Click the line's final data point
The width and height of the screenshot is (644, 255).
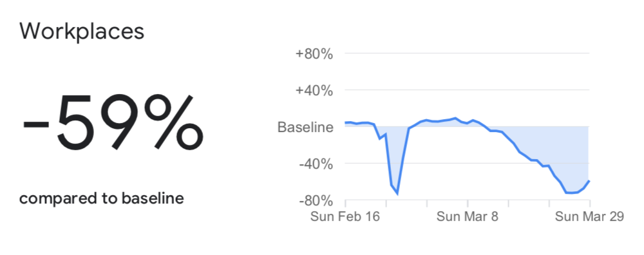(x=589, y=181)
